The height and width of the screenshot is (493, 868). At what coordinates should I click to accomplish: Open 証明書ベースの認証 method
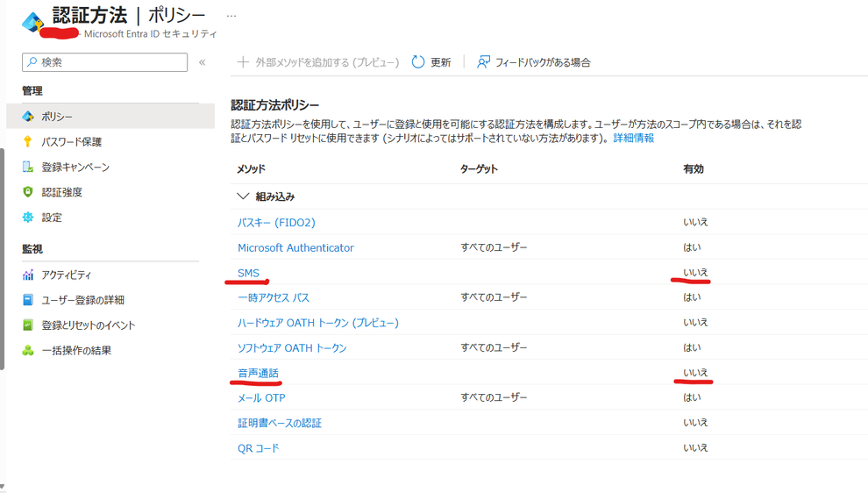coord(280,423)
